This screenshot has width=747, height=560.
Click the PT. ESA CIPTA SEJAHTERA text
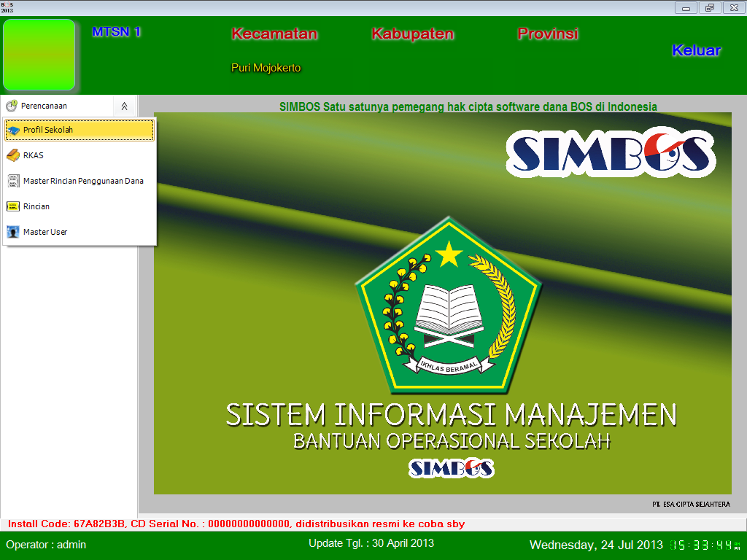click(x=691, y=504)
